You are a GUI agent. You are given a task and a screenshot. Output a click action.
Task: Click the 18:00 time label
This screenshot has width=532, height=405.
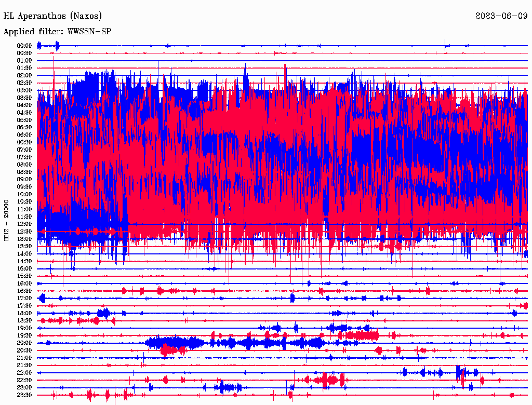(x=24, y=313)
